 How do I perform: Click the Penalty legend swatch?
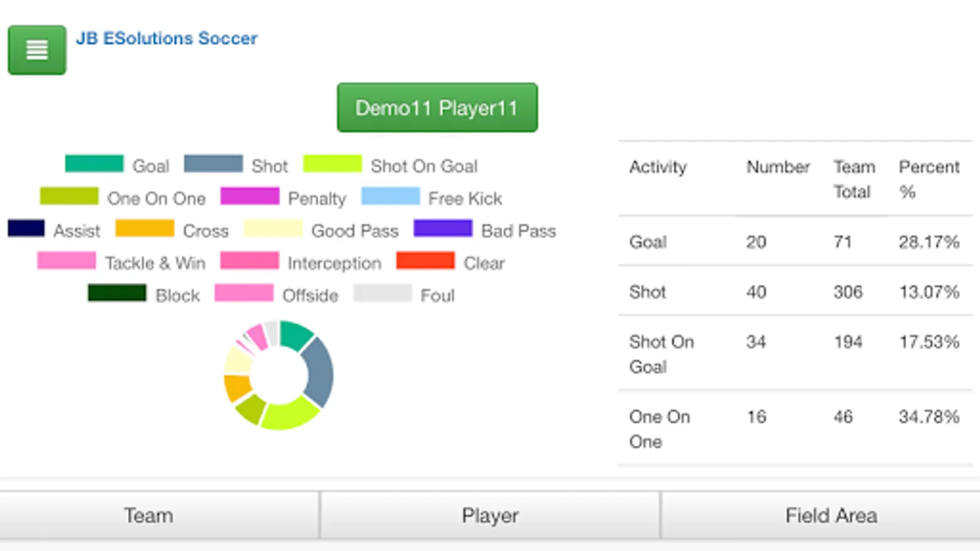pyautogui.click(x=249, y=197)
